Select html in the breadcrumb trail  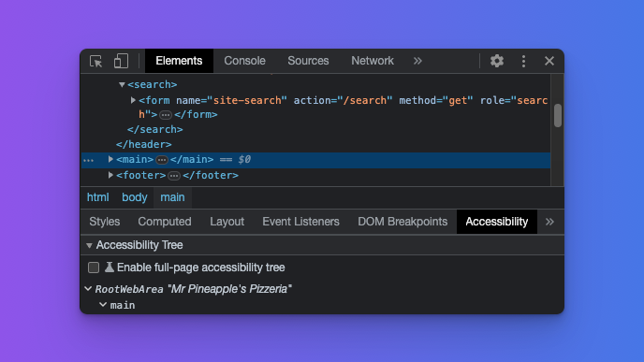coord(97,197)
